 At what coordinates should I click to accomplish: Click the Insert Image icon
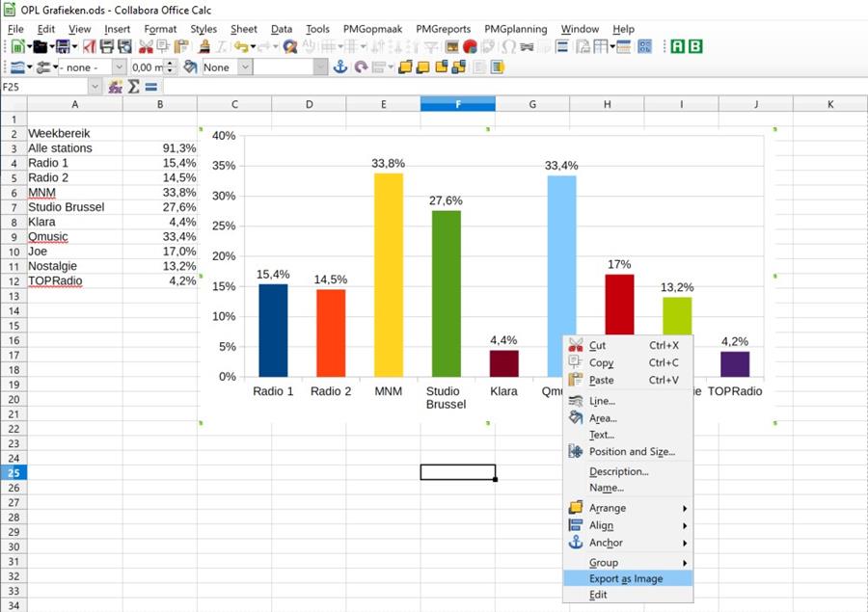[x=452, y=46]
